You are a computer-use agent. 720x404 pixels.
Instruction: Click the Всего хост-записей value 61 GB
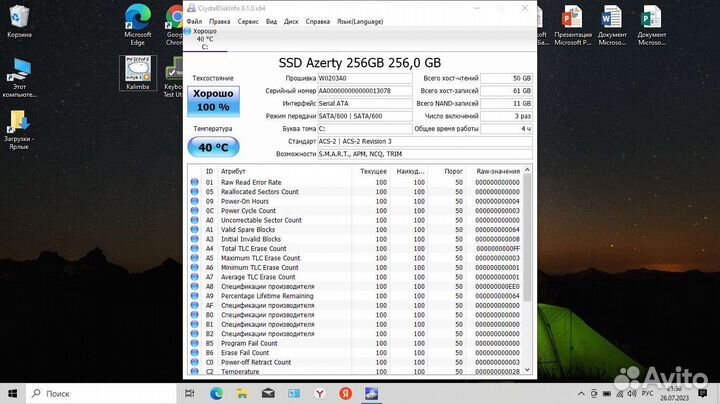pyautogui.click(x=506, y=91)
